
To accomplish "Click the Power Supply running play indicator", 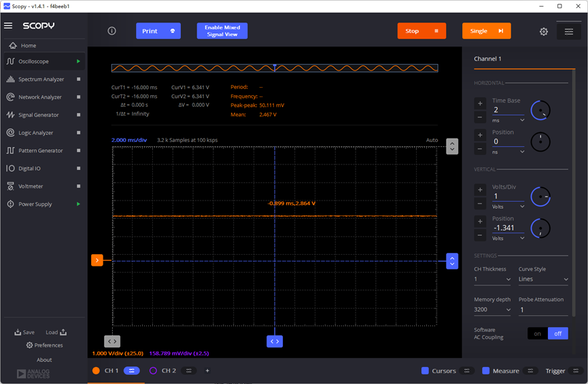I will [78, 204].
